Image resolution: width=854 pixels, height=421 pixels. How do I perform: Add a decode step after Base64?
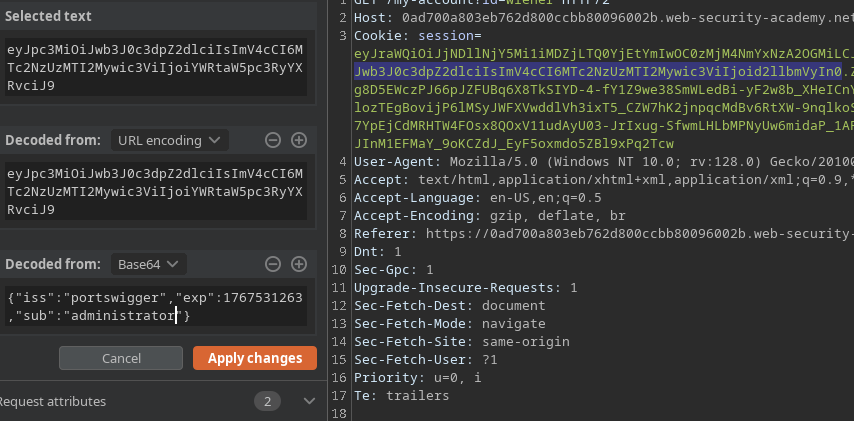(x=298, y=264)
